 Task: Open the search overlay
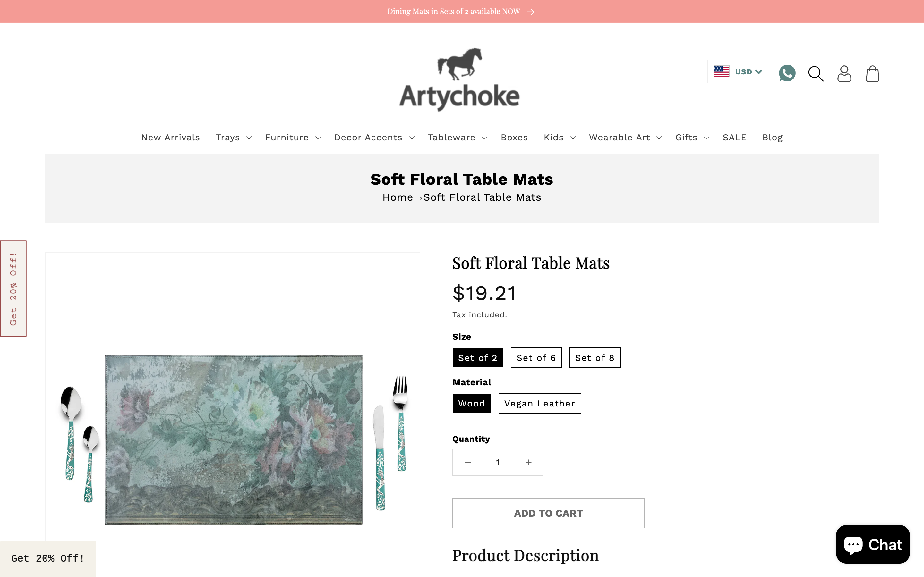pyautogui.click(x=815, y=74)
